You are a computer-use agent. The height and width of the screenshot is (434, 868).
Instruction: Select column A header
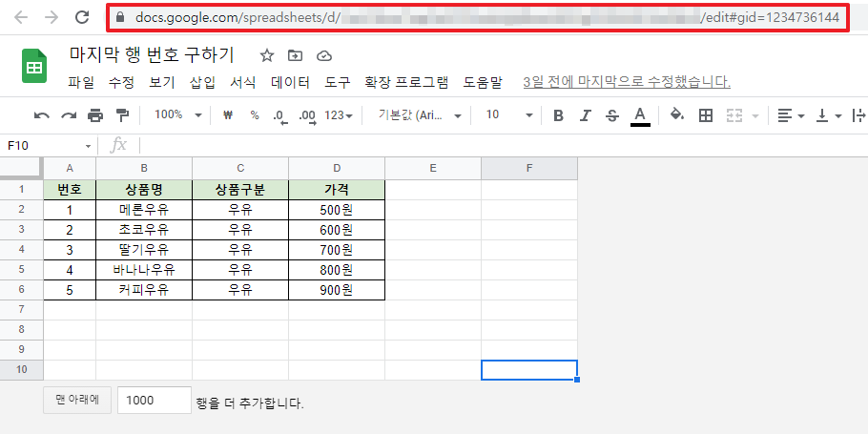(x=70, y=168)
